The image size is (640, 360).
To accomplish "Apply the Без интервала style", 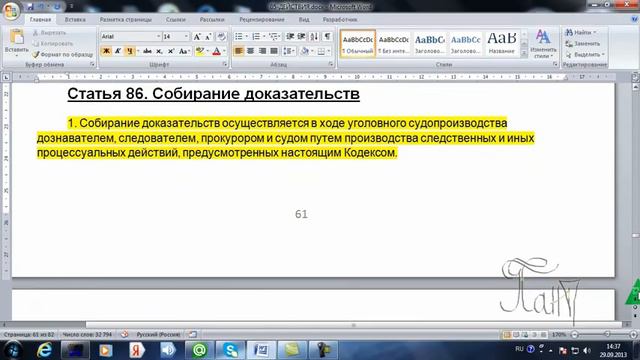I will click(393, 44).
